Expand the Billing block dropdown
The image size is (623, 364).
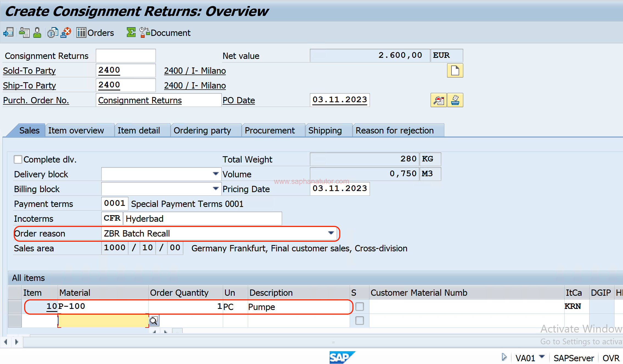click(215, 189)
